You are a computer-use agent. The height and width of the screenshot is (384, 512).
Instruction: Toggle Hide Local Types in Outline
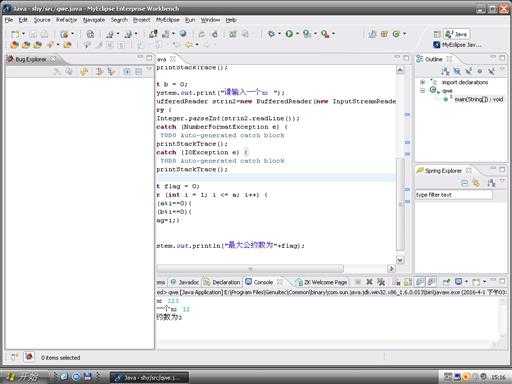491,71
